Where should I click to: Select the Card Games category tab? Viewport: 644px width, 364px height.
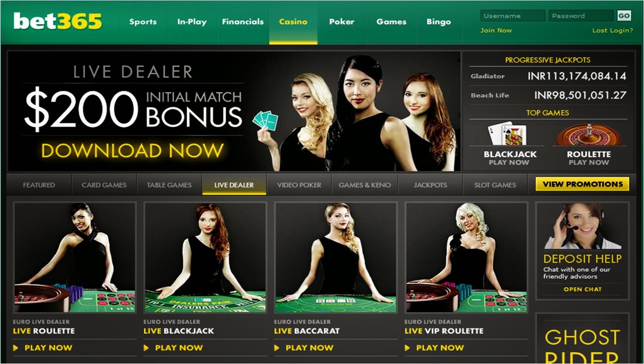point(104,185)
